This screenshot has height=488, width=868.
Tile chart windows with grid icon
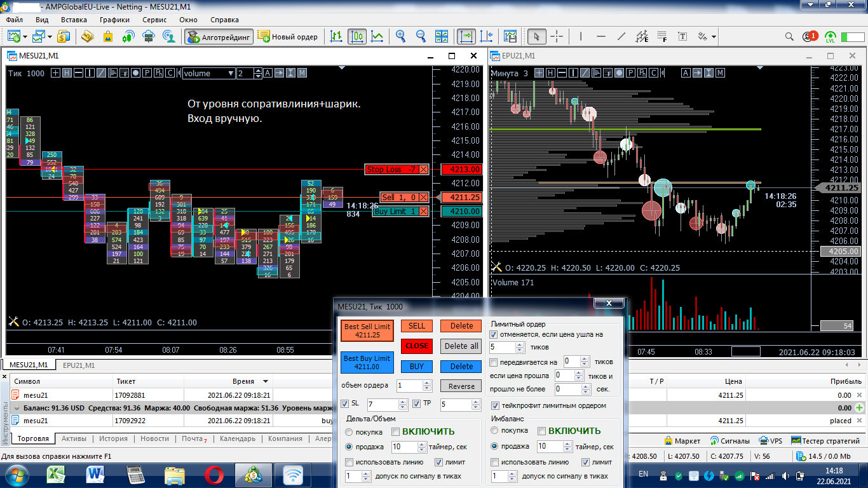(x=442, y=37)
